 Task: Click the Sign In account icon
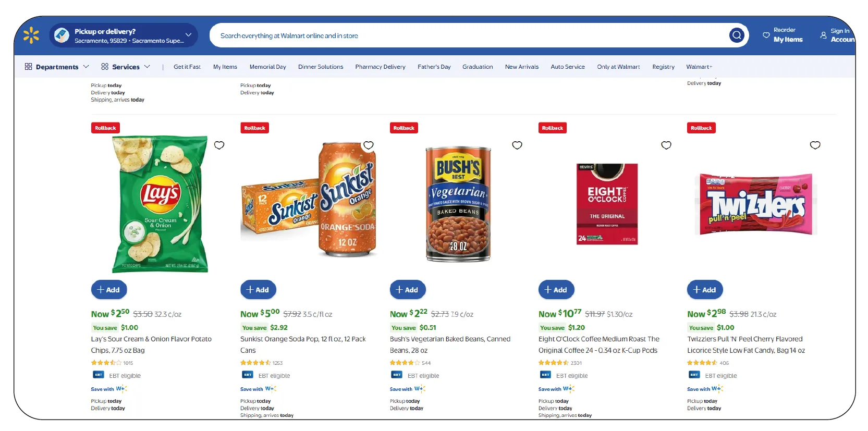click(824, 35)
